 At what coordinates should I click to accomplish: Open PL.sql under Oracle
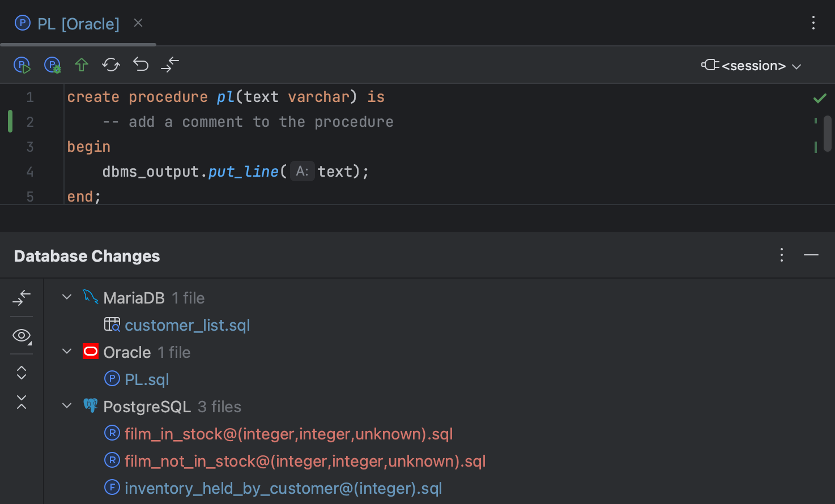[x=147, y=379]
